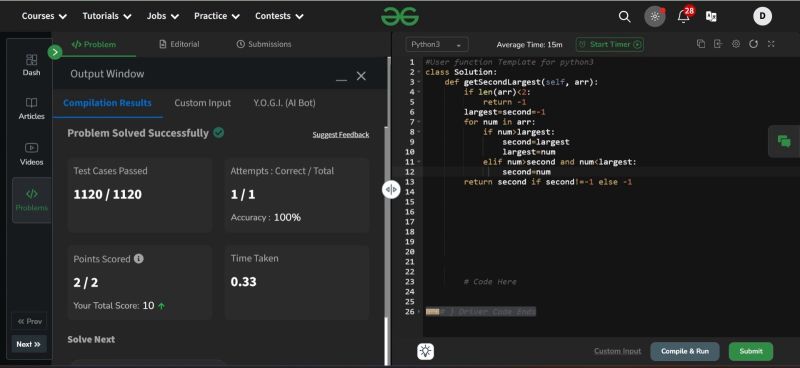The height and width of the screenshot is (368, 800).
Task: Enter fullscreen editor mode icon
Action: coord(771,44)
